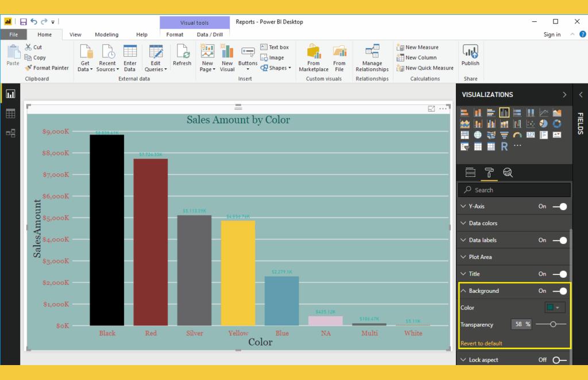This screenshot has width=588, height=380.
Task: Switch to the Modeling tab
Action: 106,34
